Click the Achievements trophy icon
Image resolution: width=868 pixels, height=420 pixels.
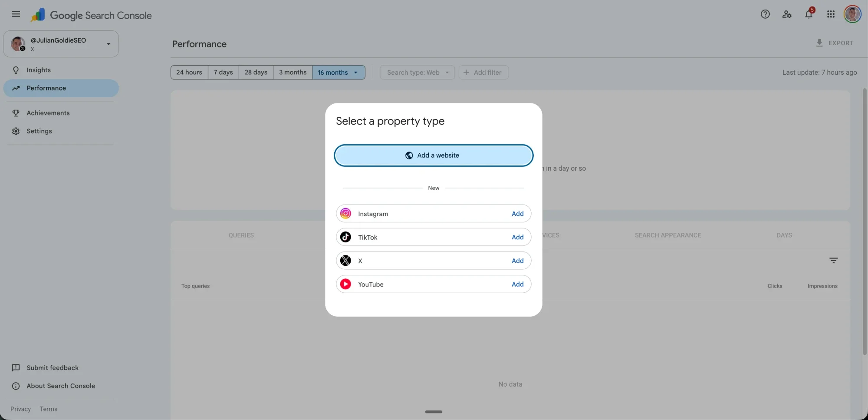(x=16, y=113)
